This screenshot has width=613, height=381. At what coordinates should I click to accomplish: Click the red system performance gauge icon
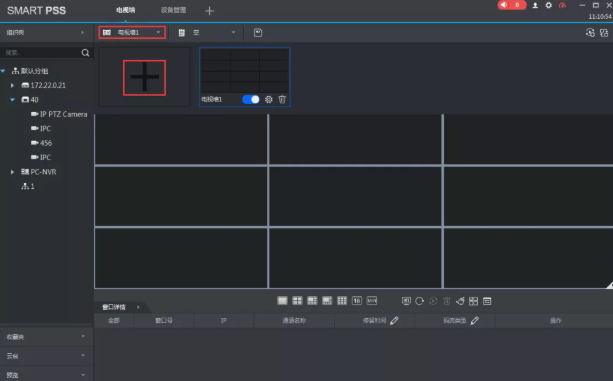(562, 5)
